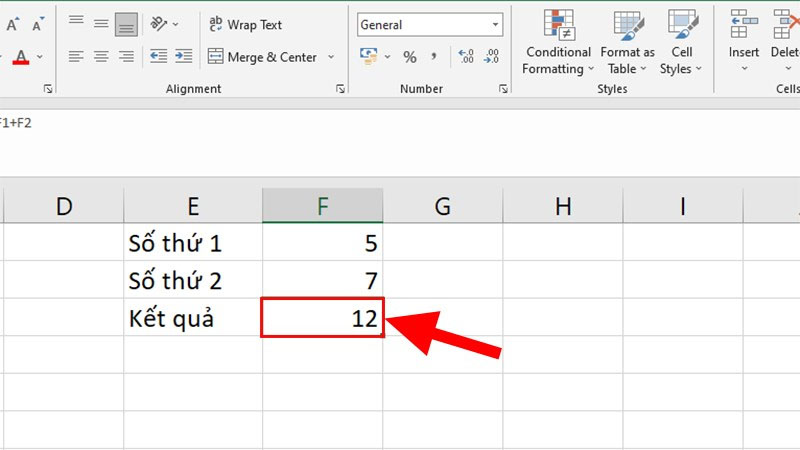Screen dimensions: 800x450
Task: Click the Increase Decimal icon
Action: click(466, 57)
